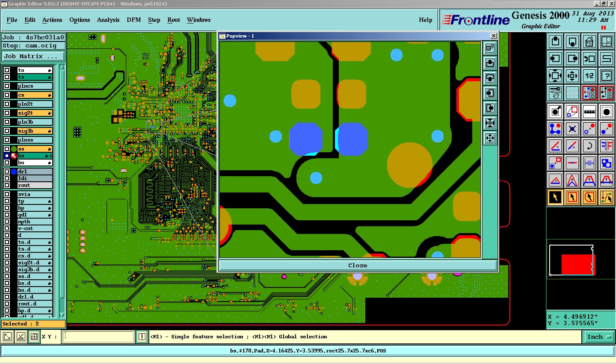This screenshot has height=364, width=616.
Task: Click the overlapping blue circles icon
Action: click(607, 163)
